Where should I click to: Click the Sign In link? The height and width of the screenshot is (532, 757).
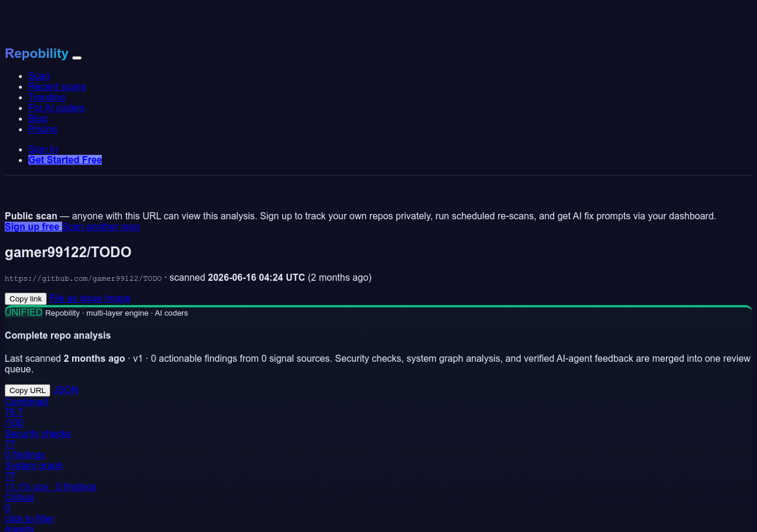coord(43,149)
